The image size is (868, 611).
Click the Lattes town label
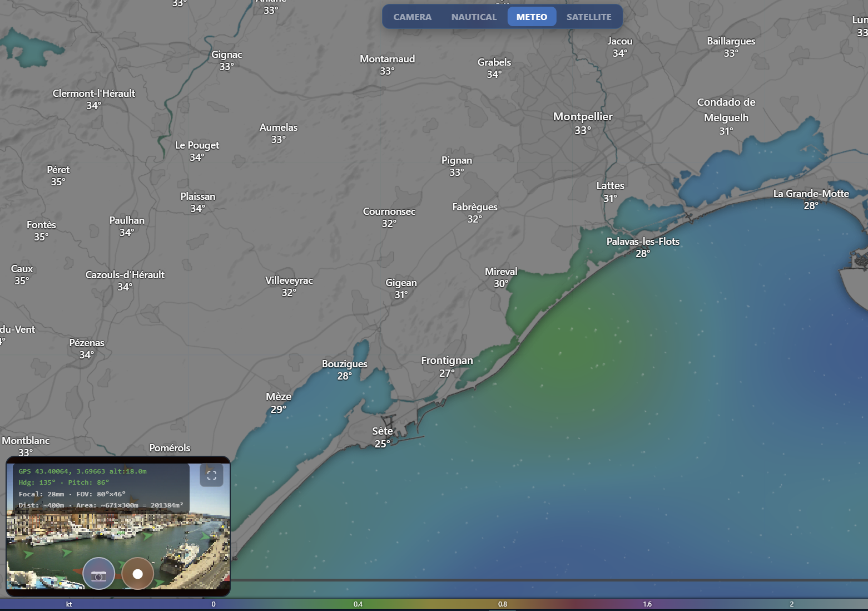[x=611, y=186]
